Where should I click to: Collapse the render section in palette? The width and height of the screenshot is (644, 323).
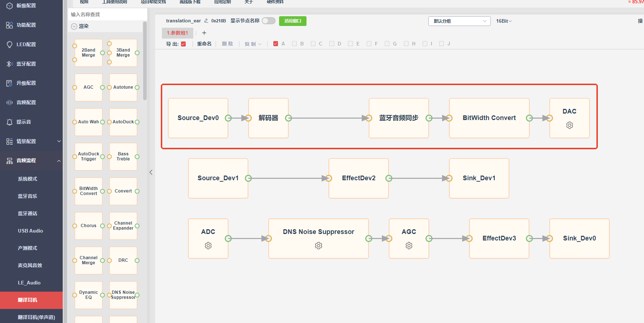click(74, 26)
